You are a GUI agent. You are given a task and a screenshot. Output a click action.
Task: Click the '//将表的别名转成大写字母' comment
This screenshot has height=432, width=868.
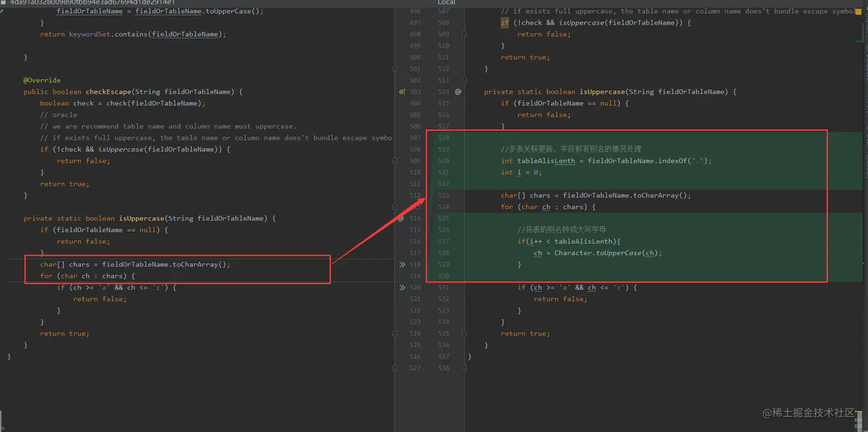coord(562,230)
